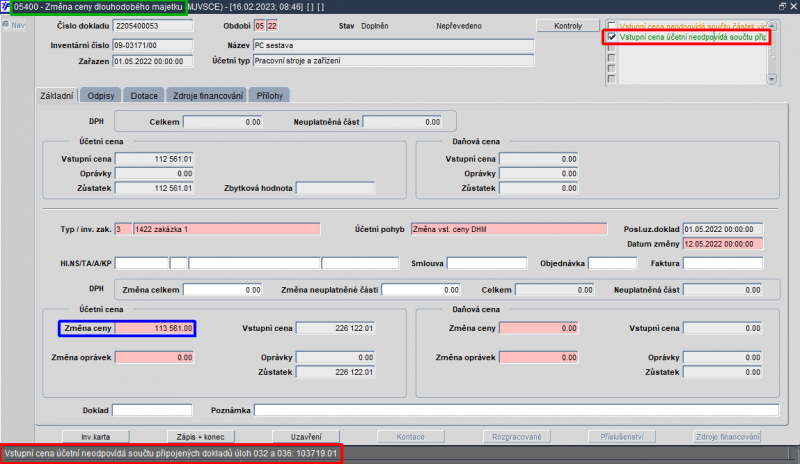The image size is (800, 464).
Task: Click the Kontace button
Action: pyautogui.click(x=411, y=436)
